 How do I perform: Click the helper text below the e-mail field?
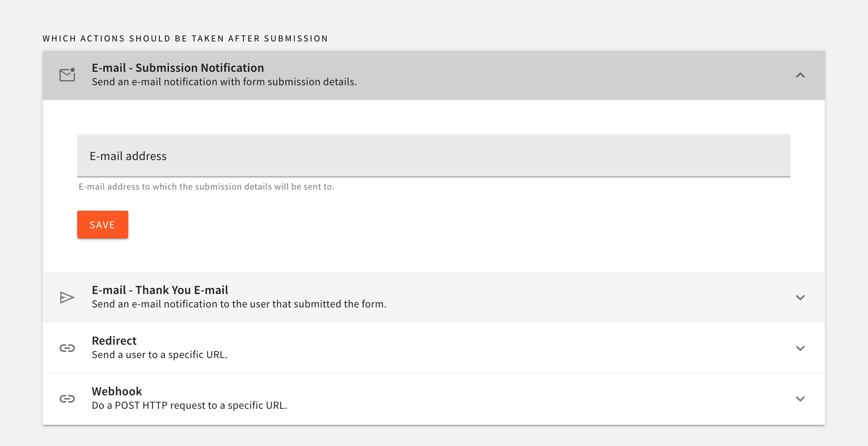coord(207,187)
